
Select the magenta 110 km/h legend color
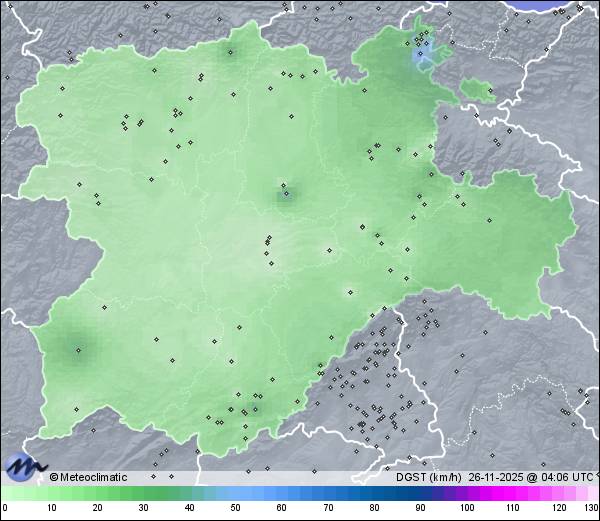[513, 494]
